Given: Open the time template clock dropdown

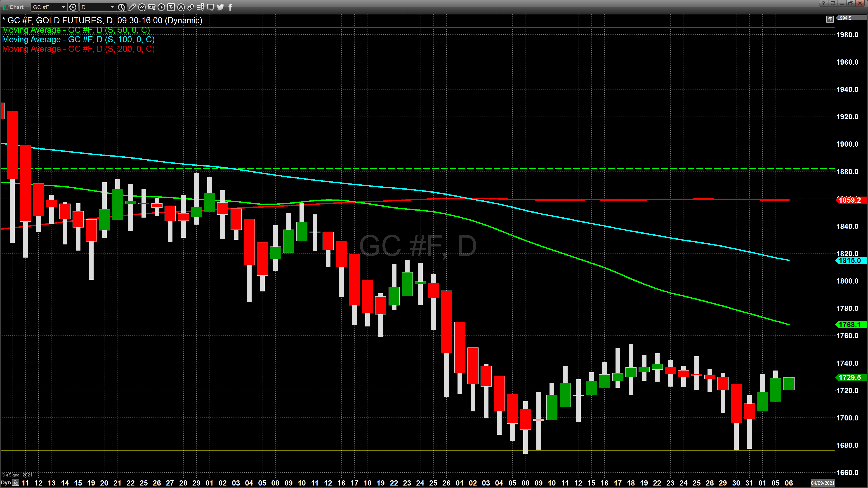Looking at the screenshot, I should click(122, 7).
